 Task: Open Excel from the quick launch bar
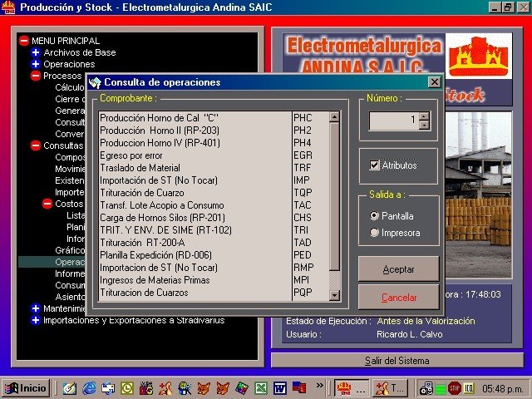(x=261, y=388)
